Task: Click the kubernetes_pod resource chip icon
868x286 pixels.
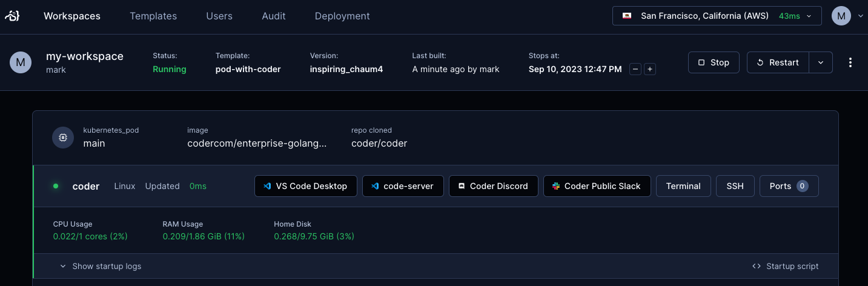Action: coord(63,138)
